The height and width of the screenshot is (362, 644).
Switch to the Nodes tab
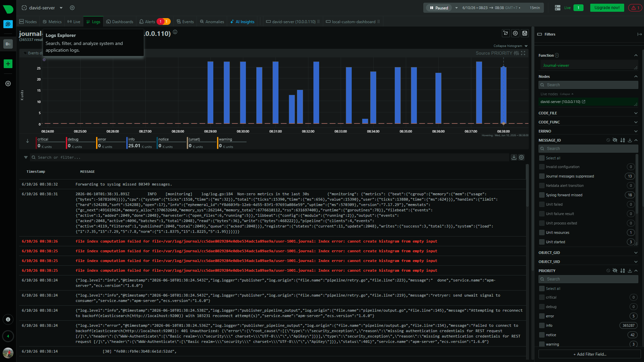coord(28,22)
